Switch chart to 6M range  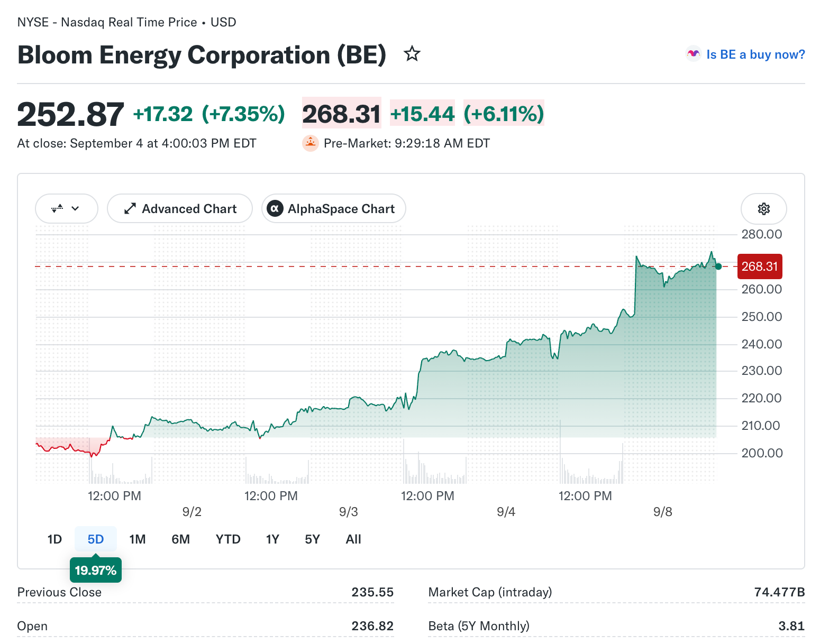click(180, 539)
